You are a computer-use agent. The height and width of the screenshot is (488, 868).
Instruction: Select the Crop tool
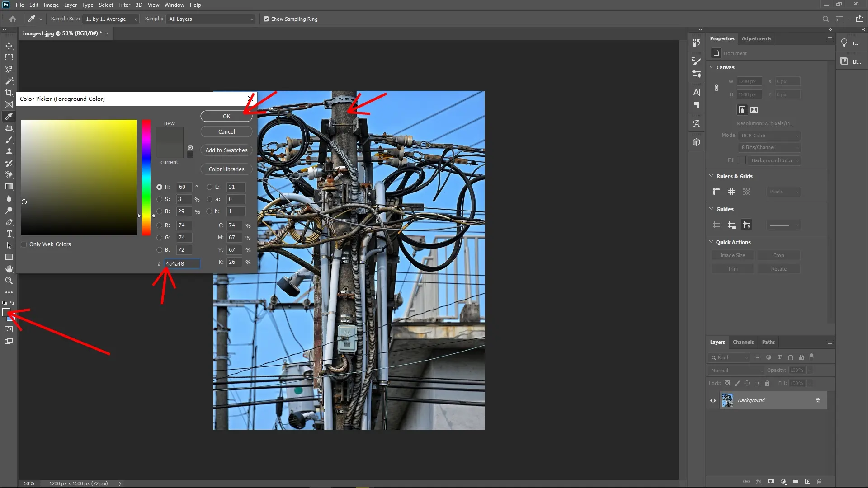[x=9, y=93]
